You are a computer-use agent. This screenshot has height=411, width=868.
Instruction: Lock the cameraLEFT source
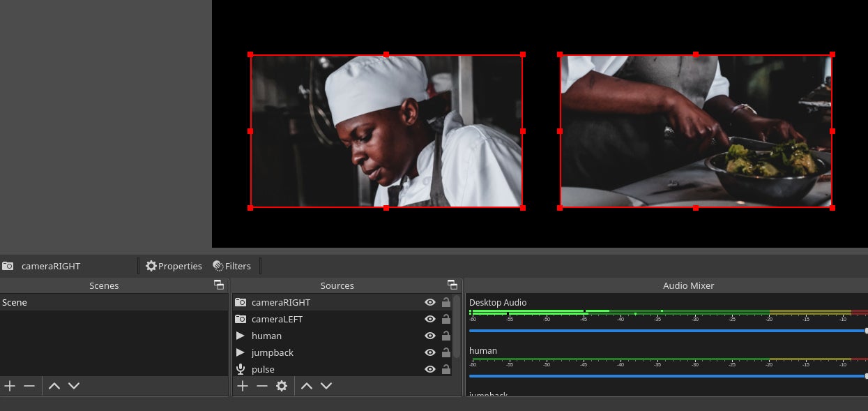[446, 319]
